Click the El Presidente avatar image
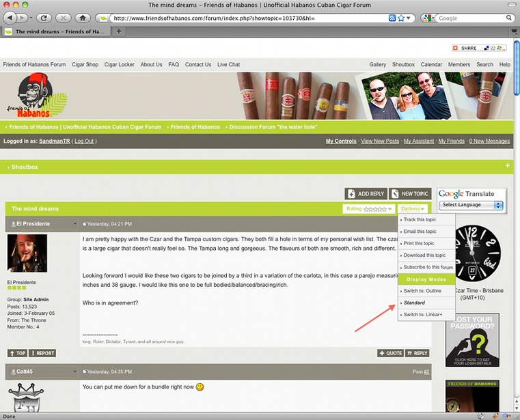The height and width of the screenshot is (420, 520). (x=27, y=253)
